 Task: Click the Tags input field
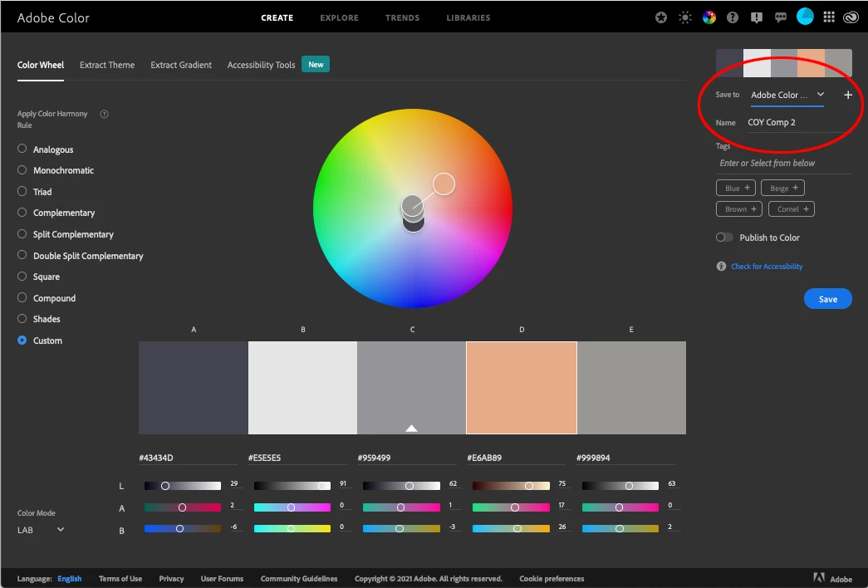[784, 164]
